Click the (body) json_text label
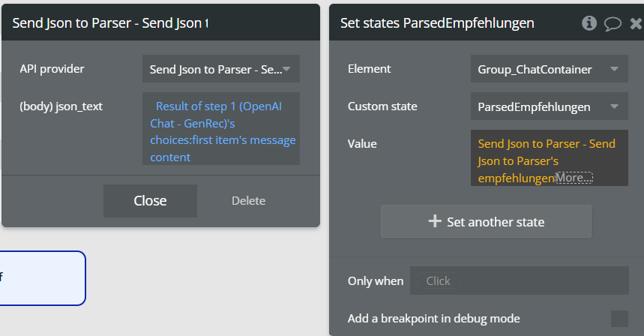Viewport: 644px width, 336px height. point(61,106)
